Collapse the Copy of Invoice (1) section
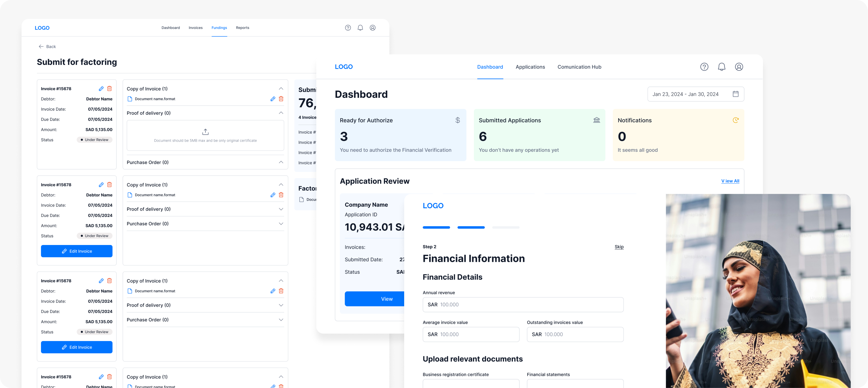Image resolution: width=868 pixels, height=388 pixels. pyautogui.click(x=281, y=88)
